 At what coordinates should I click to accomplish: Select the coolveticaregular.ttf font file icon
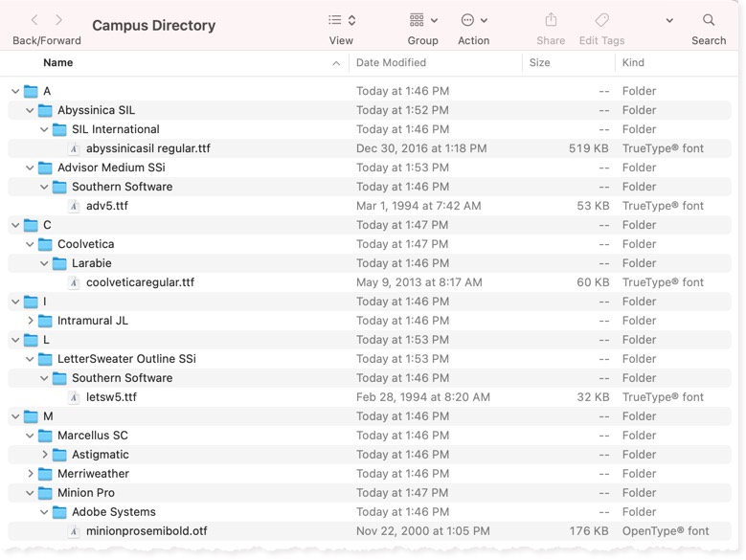(74, 282)
